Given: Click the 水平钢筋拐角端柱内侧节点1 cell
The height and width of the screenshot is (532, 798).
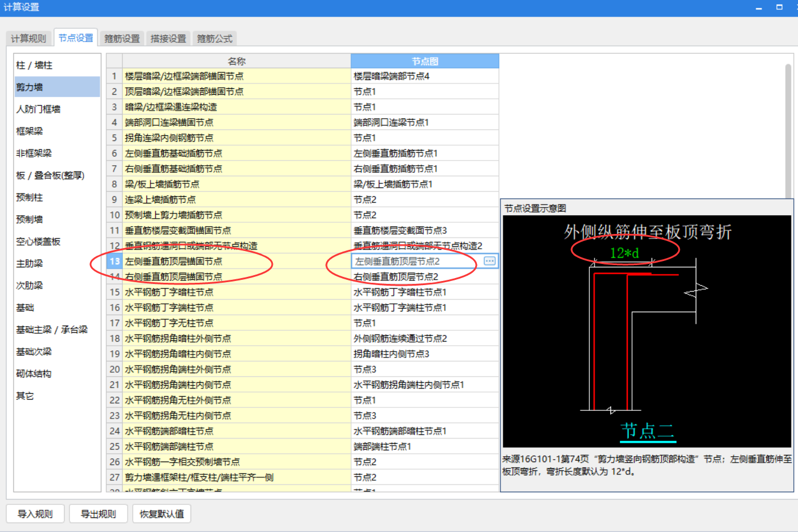Looking at the screenshot, I should coord(425,385).
